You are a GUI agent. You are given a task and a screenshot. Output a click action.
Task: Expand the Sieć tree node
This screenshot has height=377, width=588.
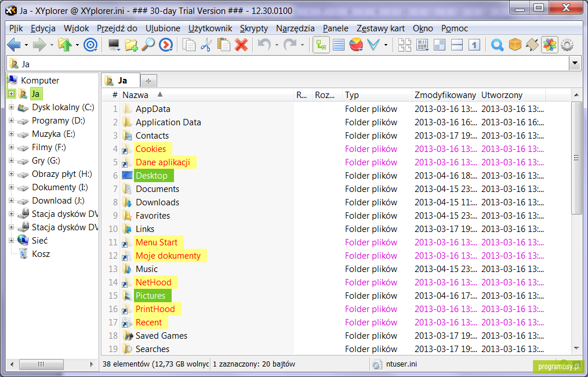click(x=11, y=241)
